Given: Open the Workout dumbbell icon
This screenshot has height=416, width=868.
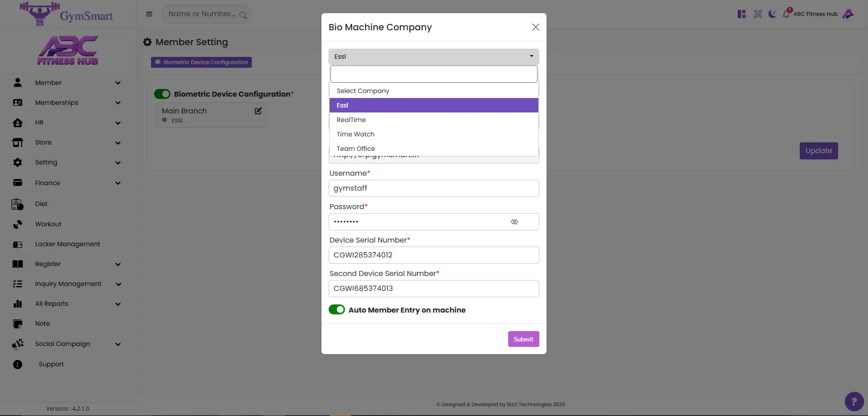Looking at the screenshot, I should (18, 224).
